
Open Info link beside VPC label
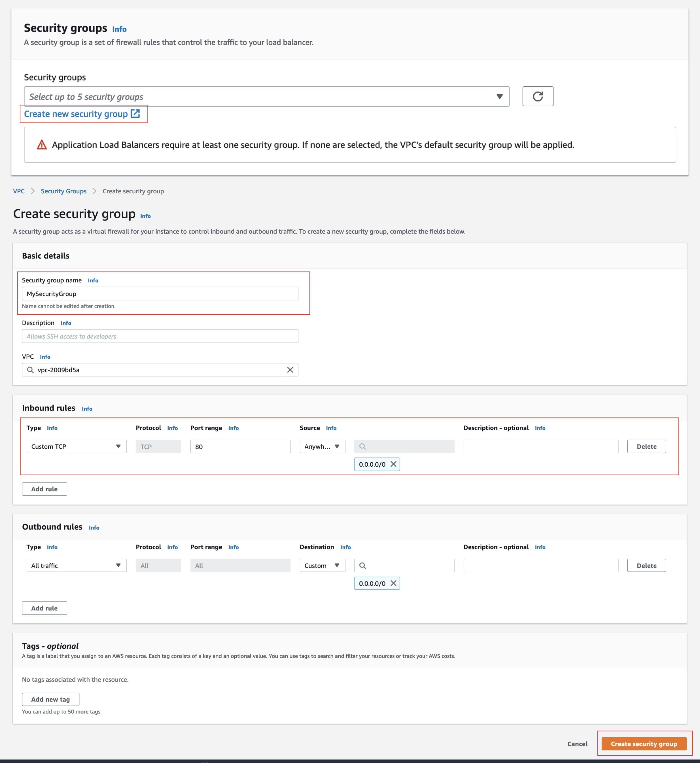tap(45, 357)
